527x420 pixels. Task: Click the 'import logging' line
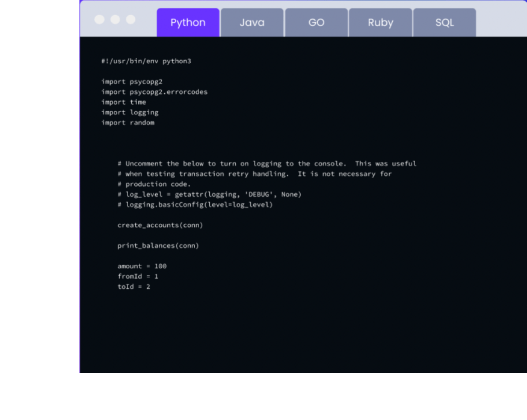[129, 113]
